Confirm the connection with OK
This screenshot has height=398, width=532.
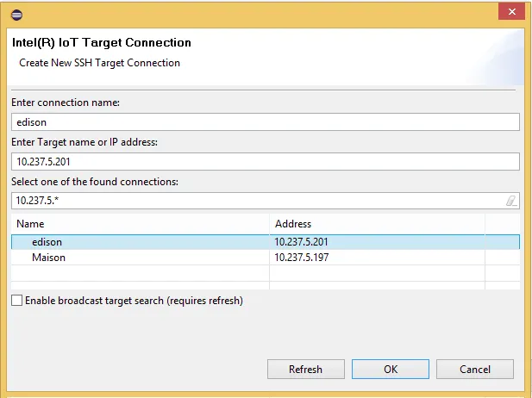point(391,369)
